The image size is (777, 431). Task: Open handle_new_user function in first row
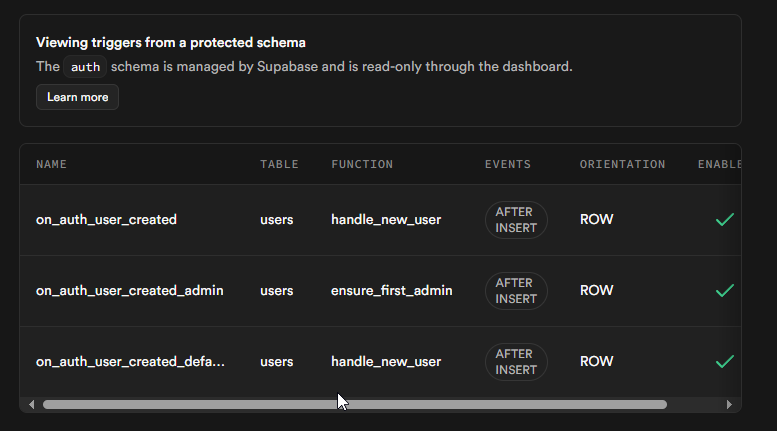pyautogui.click(x=385, y=220)
